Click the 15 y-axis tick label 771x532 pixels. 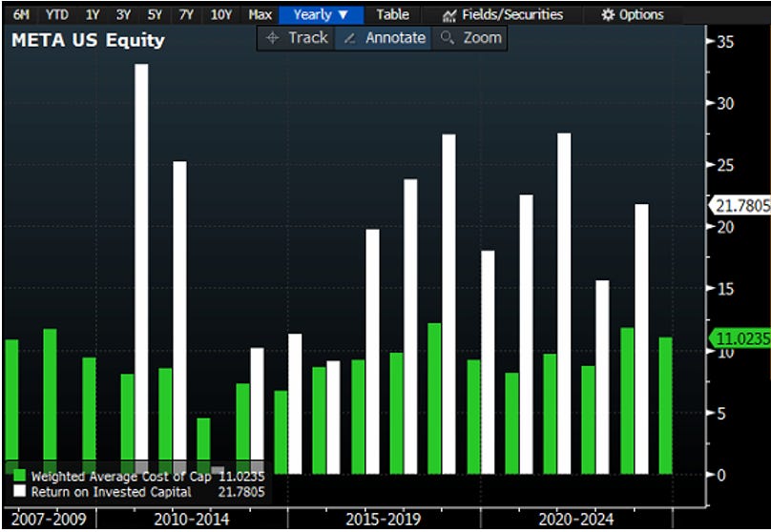click(x=725, y=289)
